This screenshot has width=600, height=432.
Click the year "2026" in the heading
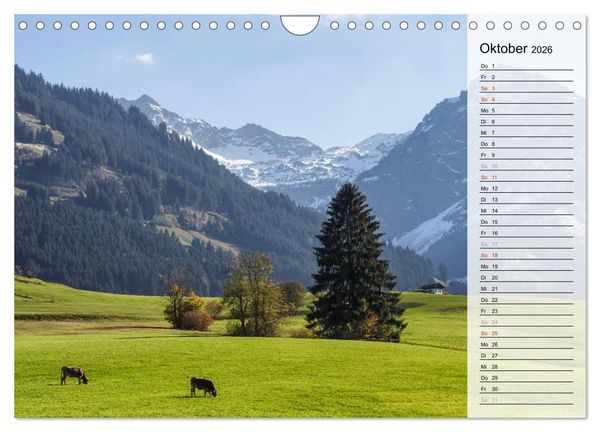pos(542,50)
